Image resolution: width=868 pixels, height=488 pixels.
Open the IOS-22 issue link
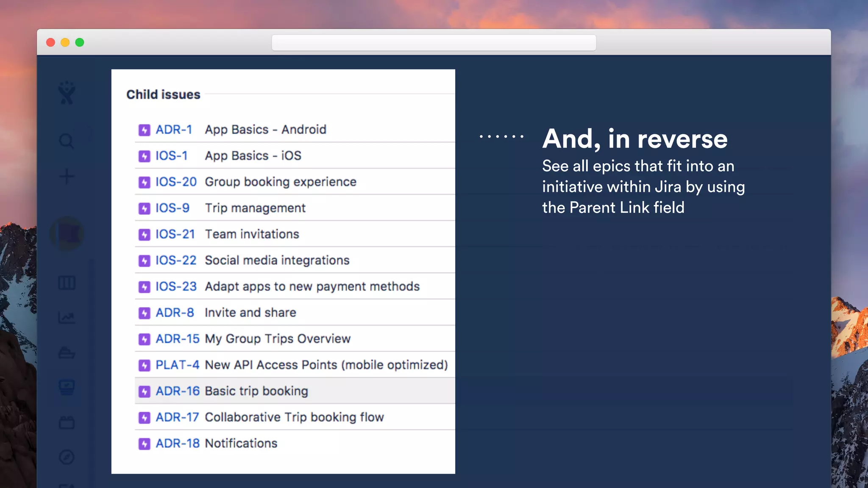[x=176, y=261]
